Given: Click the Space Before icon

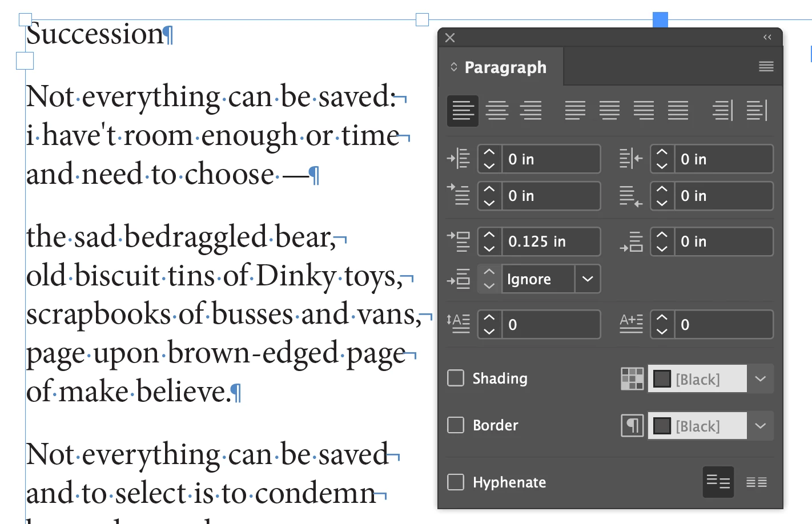Looking at the screenshot, I should tap(459, 241).
